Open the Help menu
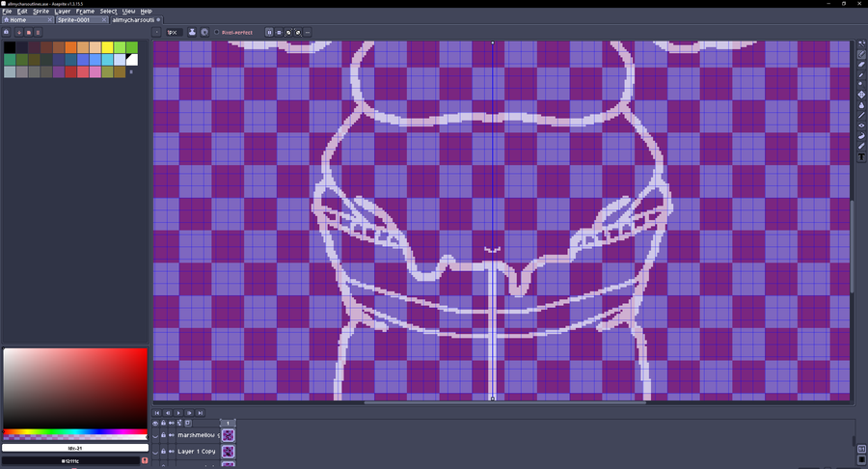The width and height of the screenshot is (868, 469). click(x=147, y=11)
